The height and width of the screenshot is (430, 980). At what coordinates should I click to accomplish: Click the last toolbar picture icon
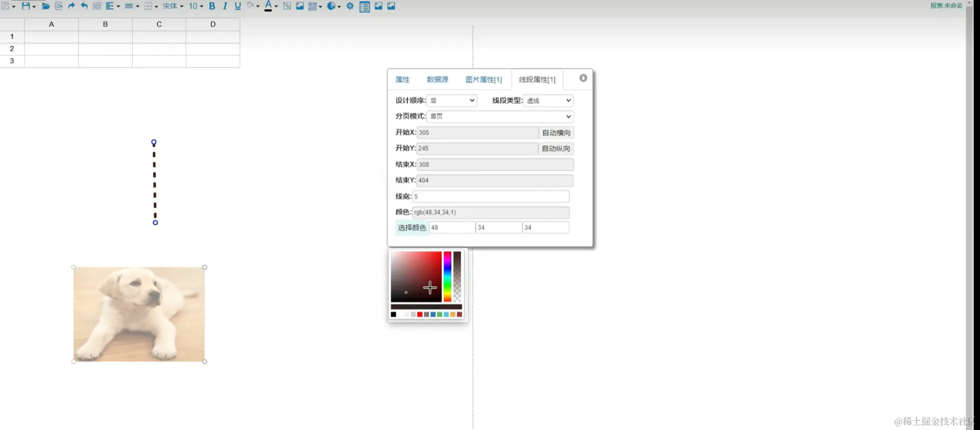tap(391, 6)
